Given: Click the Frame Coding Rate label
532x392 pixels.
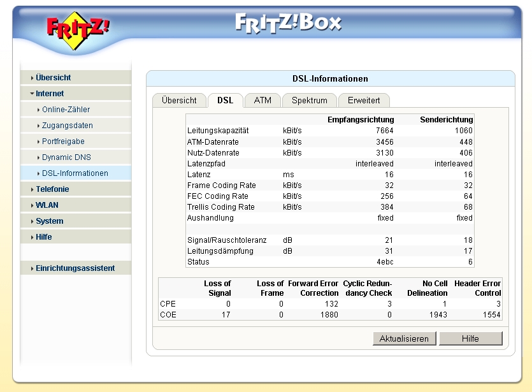Looking at the screenshot, I should (x=222, y=185).
